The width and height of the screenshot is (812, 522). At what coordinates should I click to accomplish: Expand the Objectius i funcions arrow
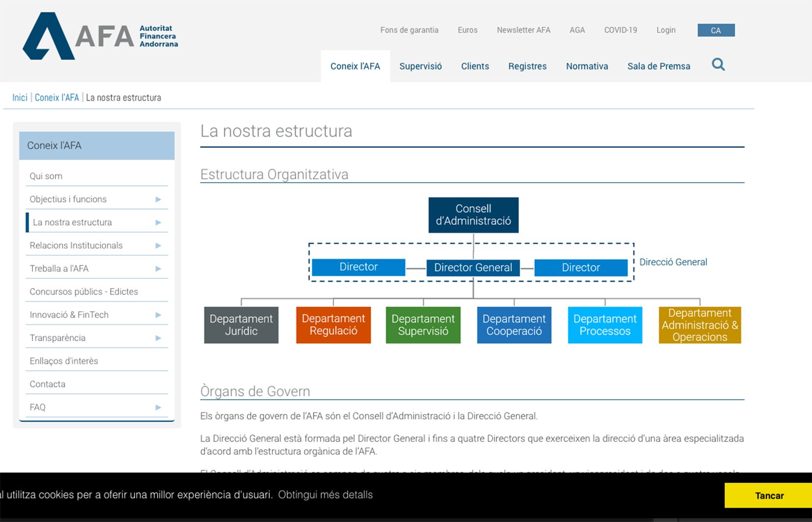pos(158,199)
